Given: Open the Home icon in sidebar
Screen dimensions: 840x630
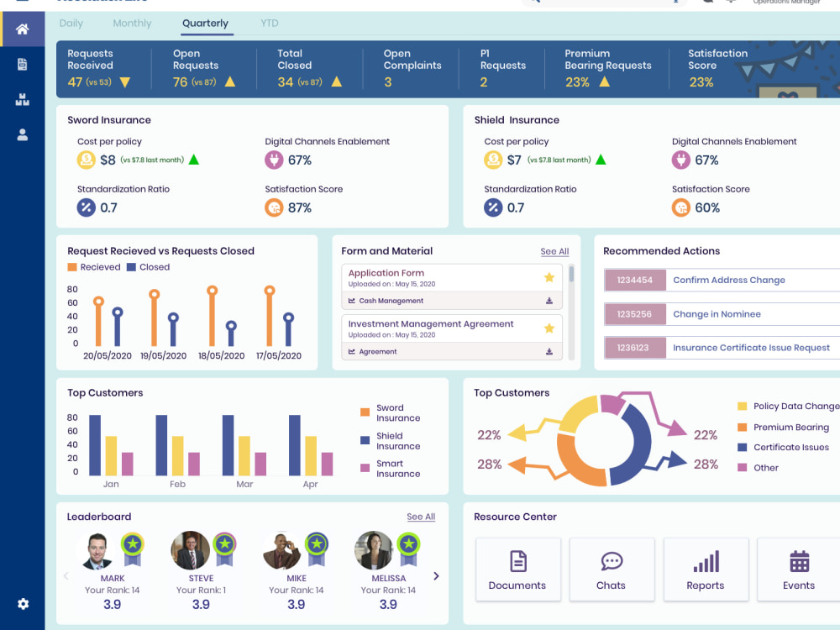Looking at the screenshot, I should [x=22, y=29].
